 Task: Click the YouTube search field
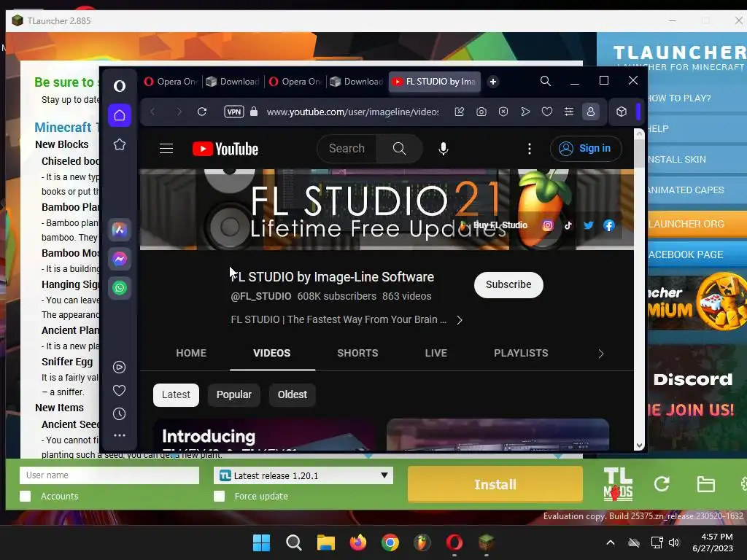click(x=347, y=149)
